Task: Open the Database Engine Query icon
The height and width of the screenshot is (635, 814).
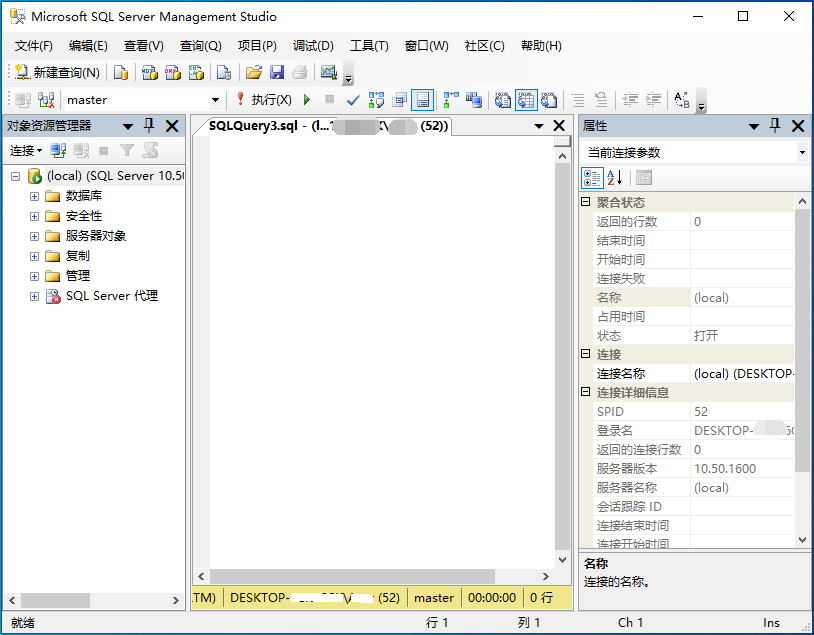Action: tap(120, 72)
